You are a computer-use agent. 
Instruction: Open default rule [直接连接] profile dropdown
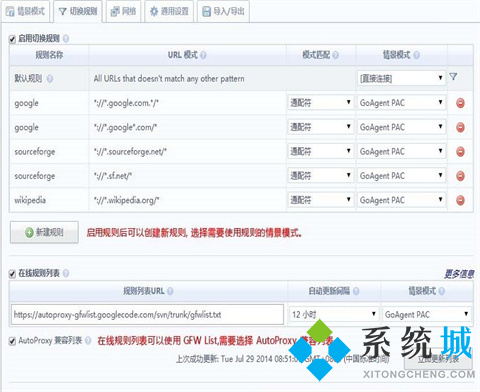click(401, 78)
